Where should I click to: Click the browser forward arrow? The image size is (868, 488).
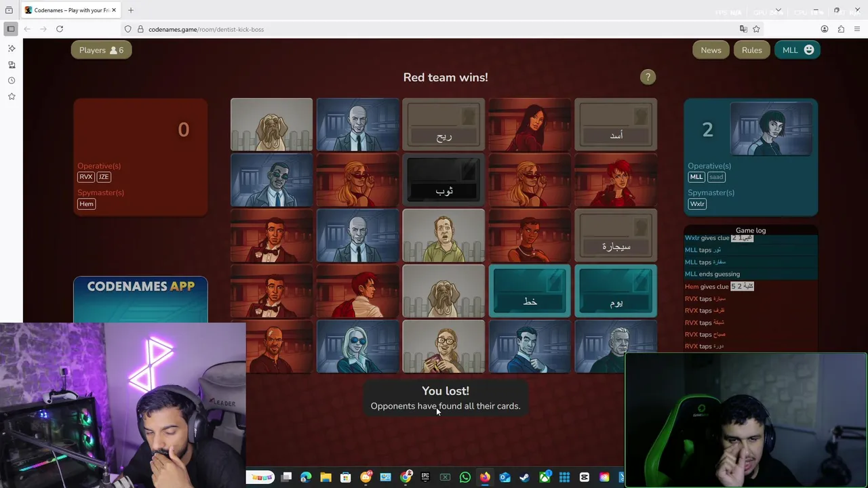pos(43,29)
